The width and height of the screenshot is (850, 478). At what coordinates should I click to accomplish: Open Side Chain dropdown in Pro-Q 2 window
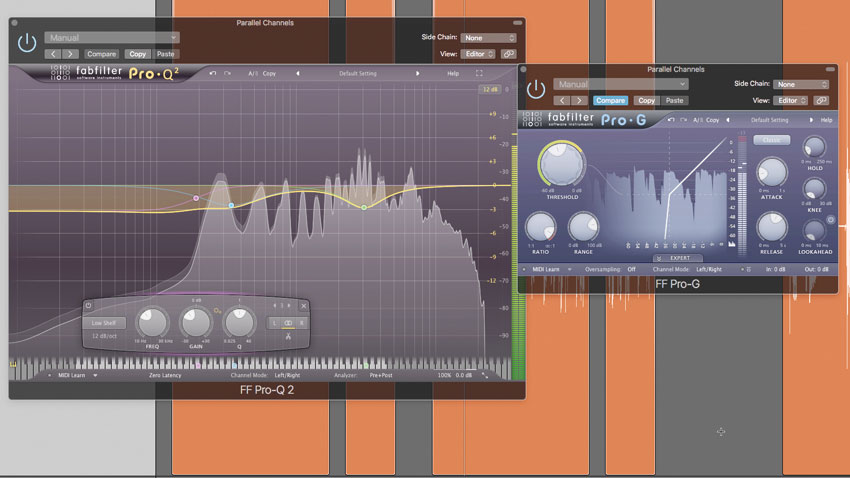[x=488, y=37]
